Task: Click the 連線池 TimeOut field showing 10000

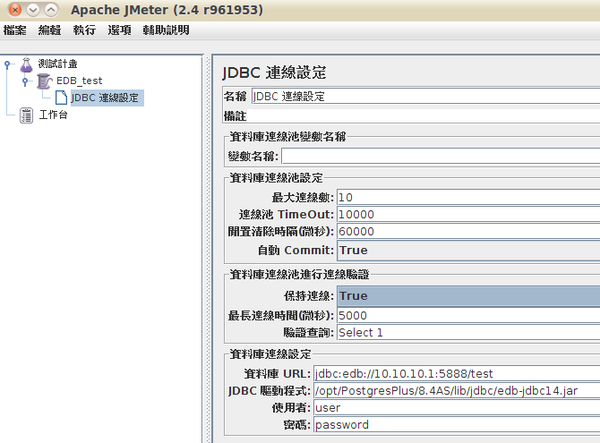Action: (x=468, y=214)
